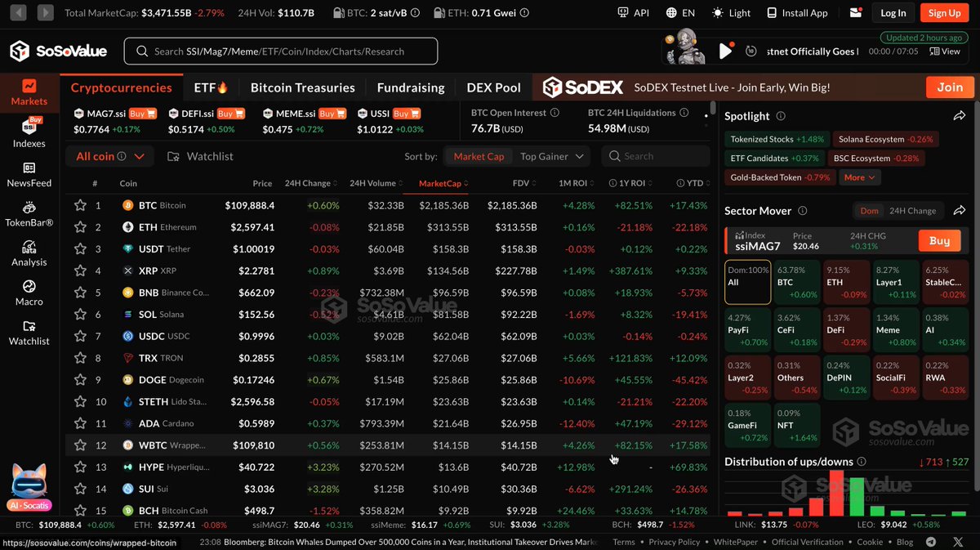Open Analysis data section in sidebar

pos(29,253)
